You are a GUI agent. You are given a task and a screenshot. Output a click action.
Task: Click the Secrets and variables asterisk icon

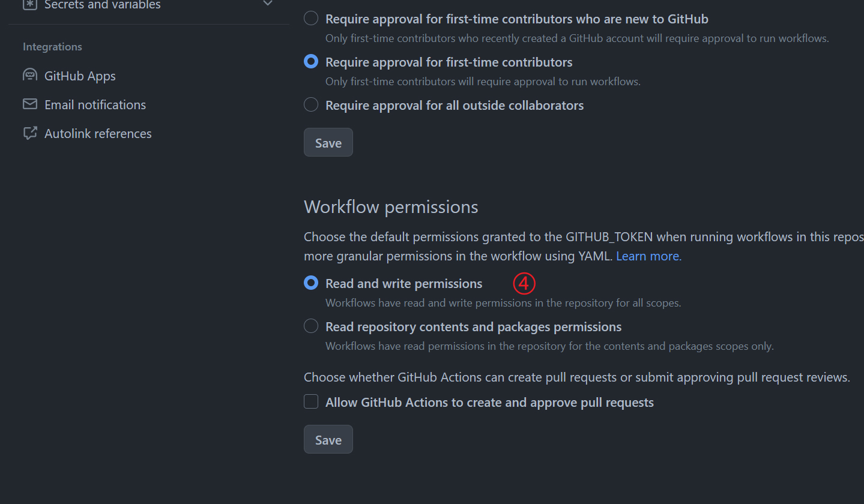29,5
